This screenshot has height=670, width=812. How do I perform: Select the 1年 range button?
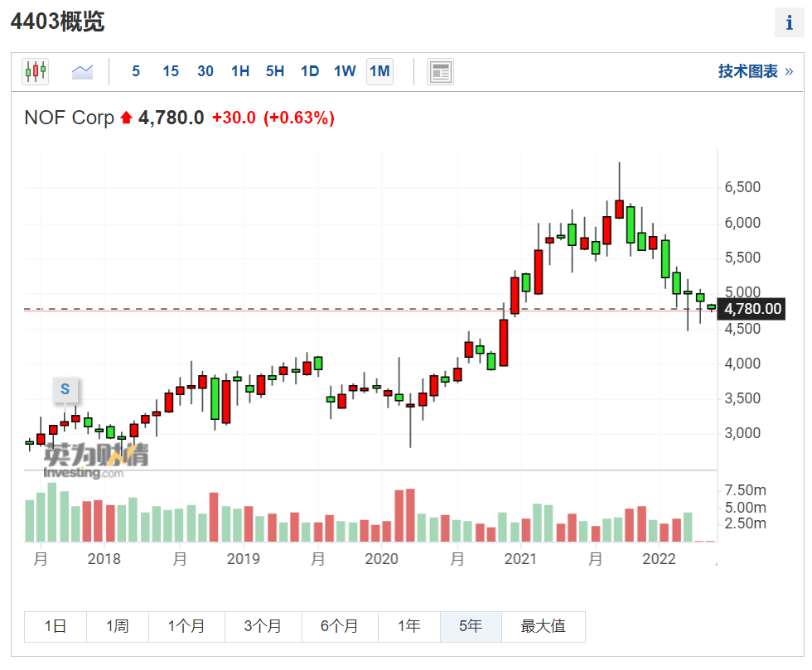[x=408, y=626]
